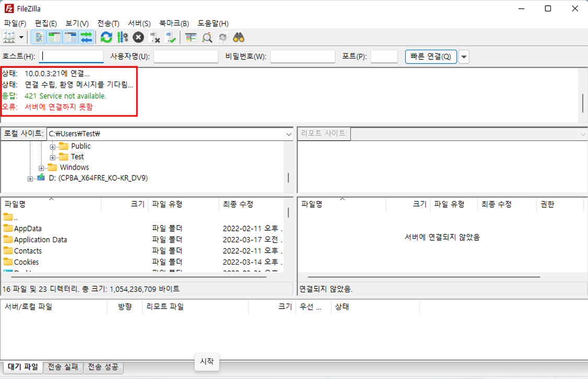
Task: Disconnect from server icon
Action: 155,38
